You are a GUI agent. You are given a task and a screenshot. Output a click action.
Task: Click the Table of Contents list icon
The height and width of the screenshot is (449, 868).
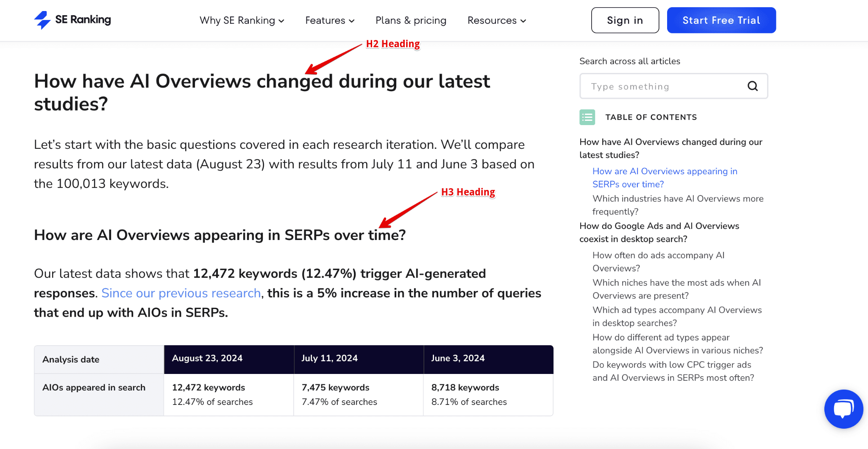587,117
